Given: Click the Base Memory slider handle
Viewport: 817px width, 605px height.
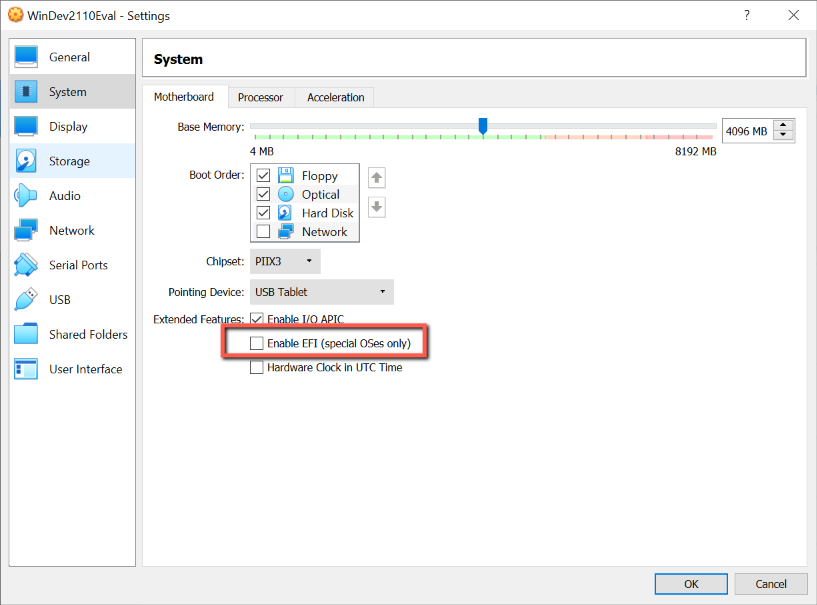Looking at the screenshot, I should point(483,126).
